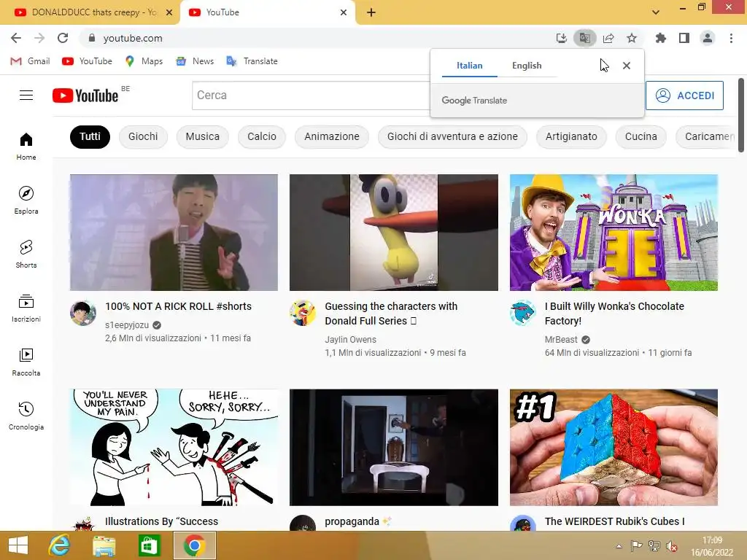This screenshot has width=747, height=560.
Task: Open Internet Explorer from the taskbar
Action: (59, 545)
